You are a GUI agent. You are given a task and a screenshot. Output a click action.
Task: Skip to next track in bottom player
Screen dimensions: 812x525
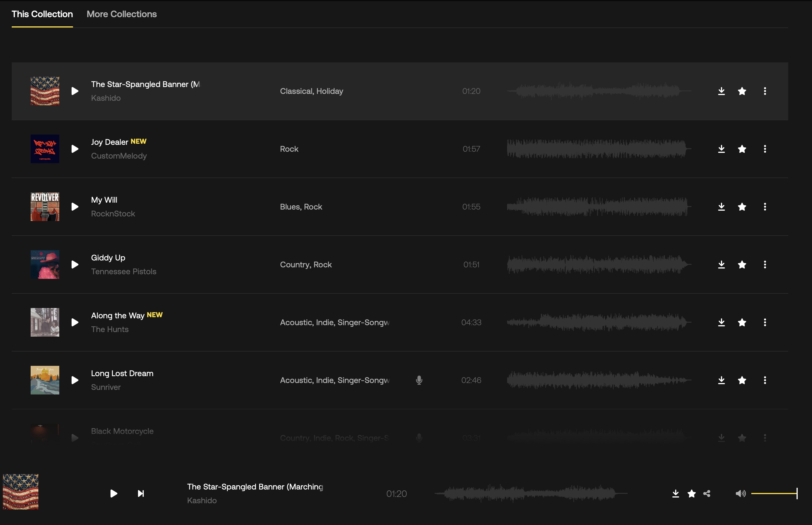[x=141, y=494]
